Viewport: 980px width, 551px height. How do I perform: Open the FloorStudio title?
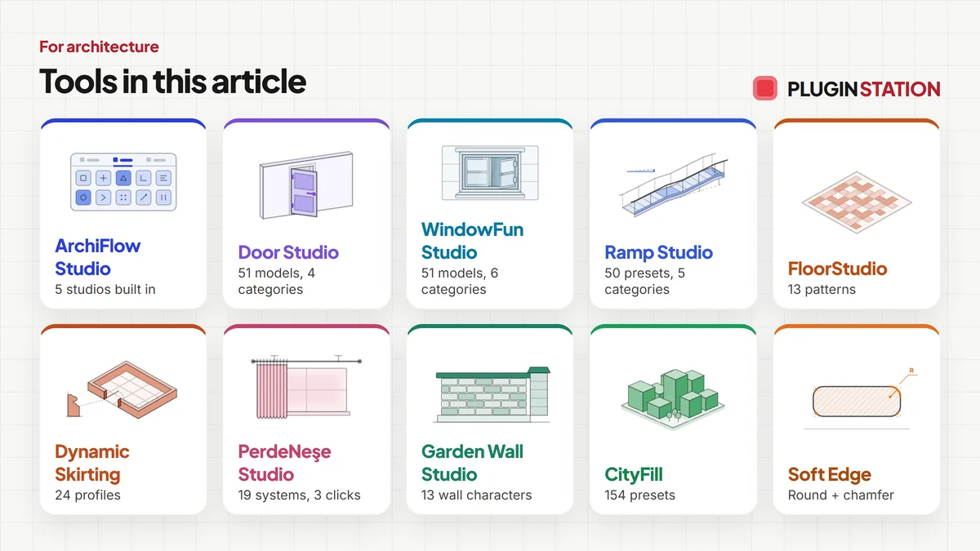(x=837, y=269)
